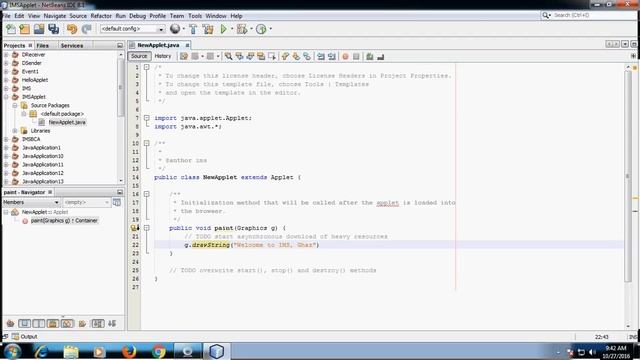Click the Undo arrow icon
Screen dimensions: 640x360
coord(72,29)
